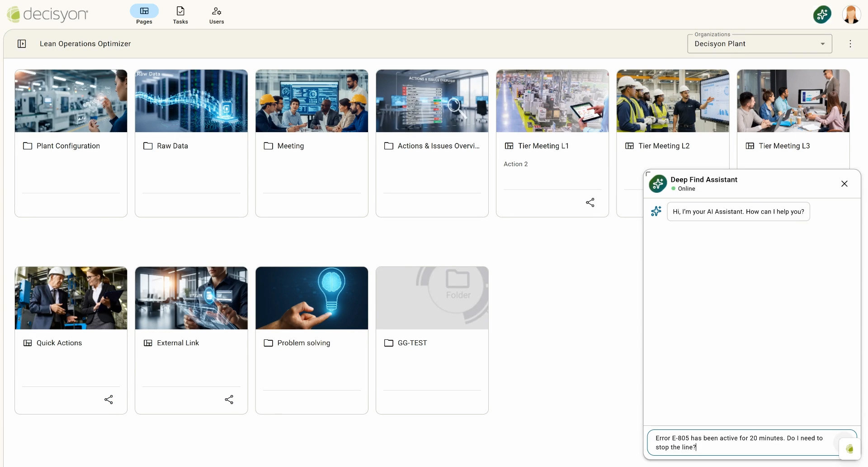
Task: Open the Raw Data title
Action: coord(172,146)
